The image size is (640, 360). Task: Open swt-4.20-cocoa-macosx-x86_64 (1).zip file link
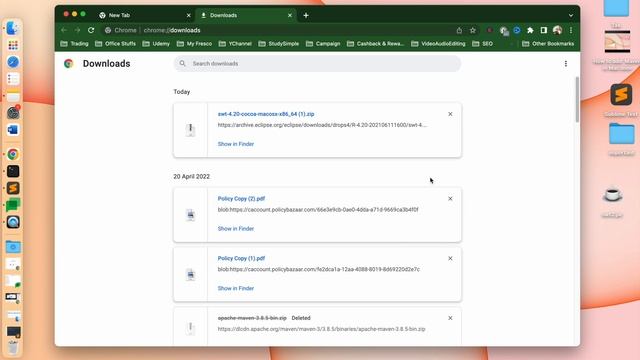pyautogui.click(x=266, y=114)
